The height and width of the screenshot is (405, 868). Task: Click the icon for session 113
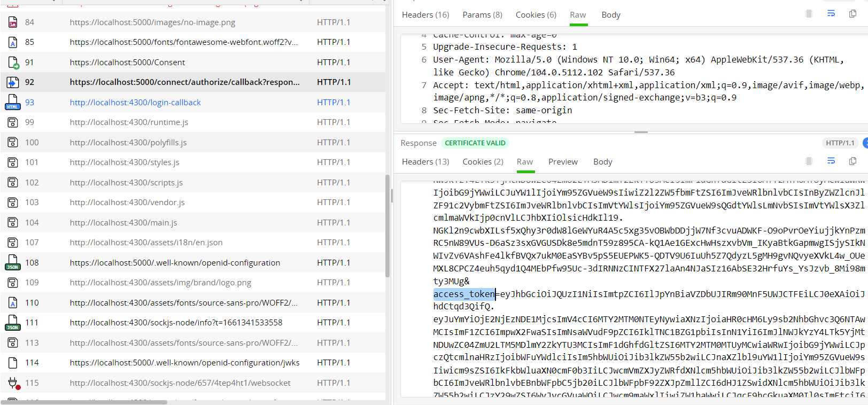[13, 343]
